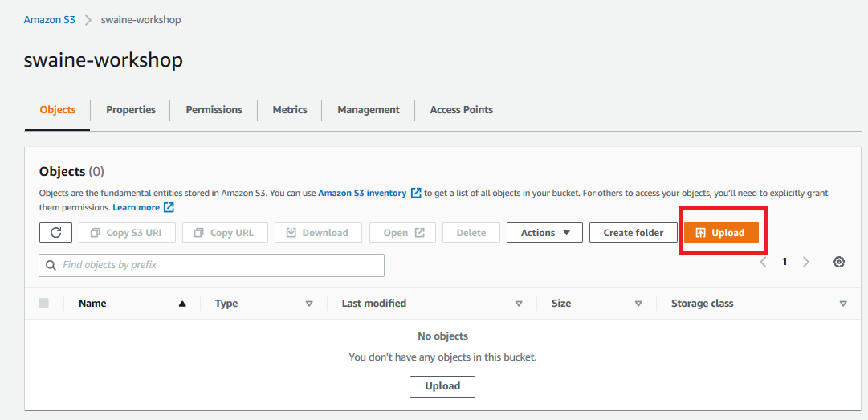Click the swaine-workshop breadcrumb text
The width and height of the screenshot is (868, 420).
click(x=141, y=20)
